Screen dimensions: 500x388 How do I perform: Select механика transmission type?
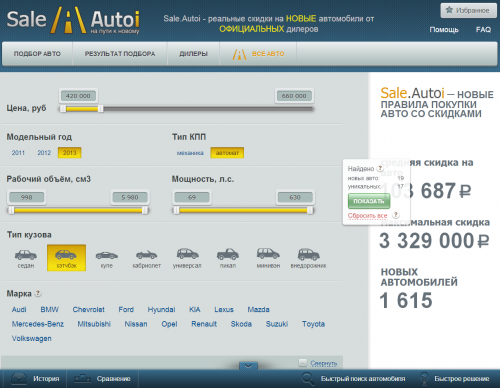pos(190,153)
